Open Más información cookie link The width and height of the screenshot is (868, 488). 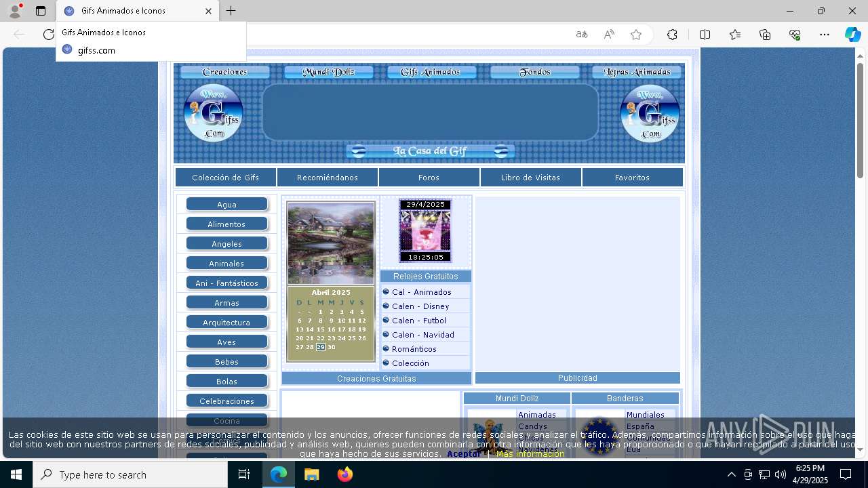click(x=530, y=454)
